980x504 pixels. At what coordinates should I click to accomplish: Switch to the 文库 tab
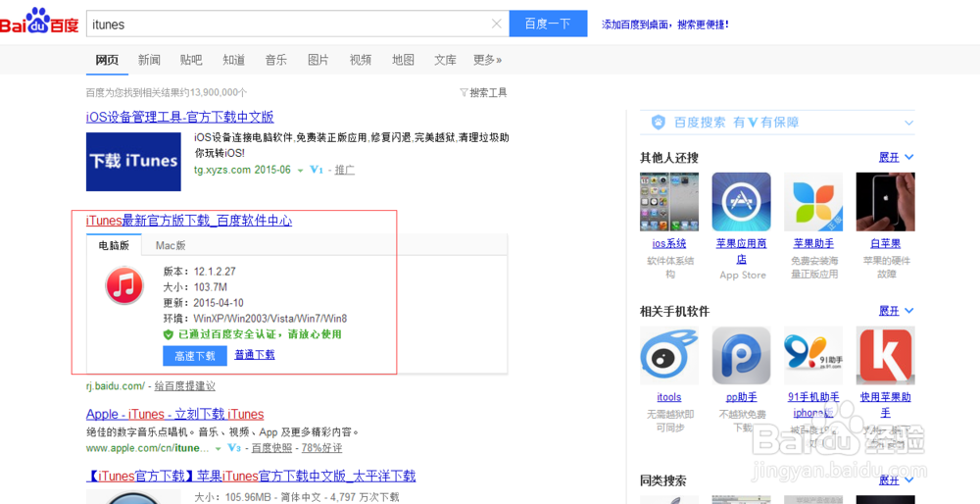click(x=446, y=60)
